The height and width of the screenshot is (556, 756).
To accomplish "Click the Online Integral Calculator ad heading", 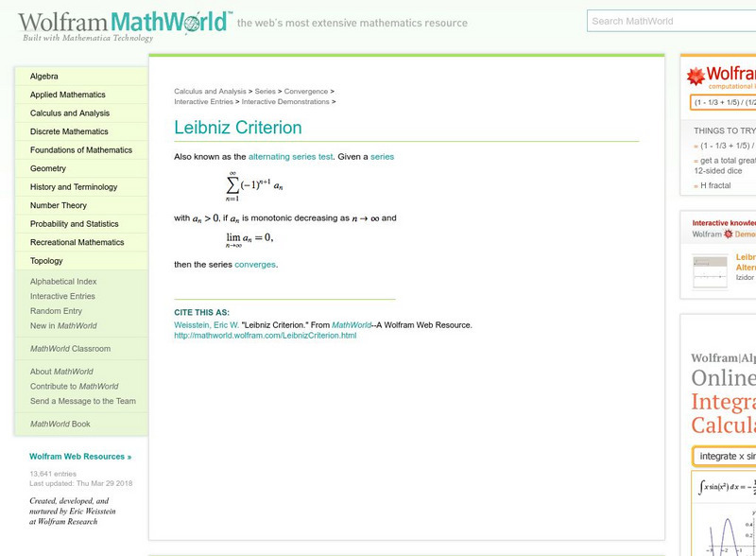I will pos(723,402).
